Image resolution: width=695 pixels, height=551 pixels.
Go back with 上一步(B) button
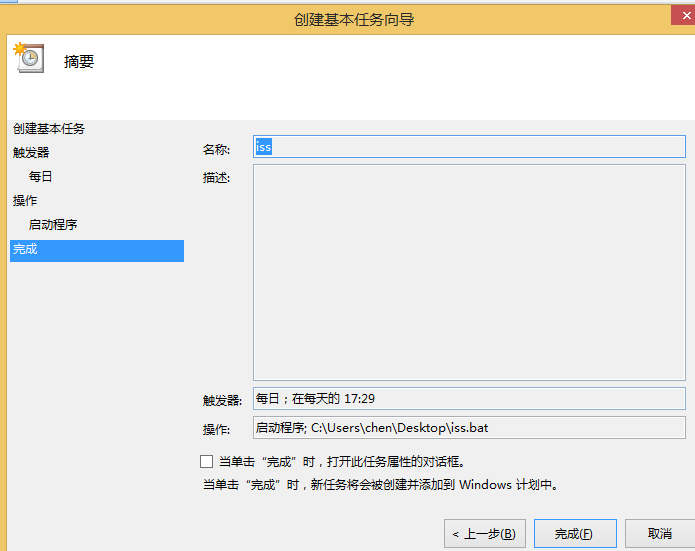coord(484,533)
